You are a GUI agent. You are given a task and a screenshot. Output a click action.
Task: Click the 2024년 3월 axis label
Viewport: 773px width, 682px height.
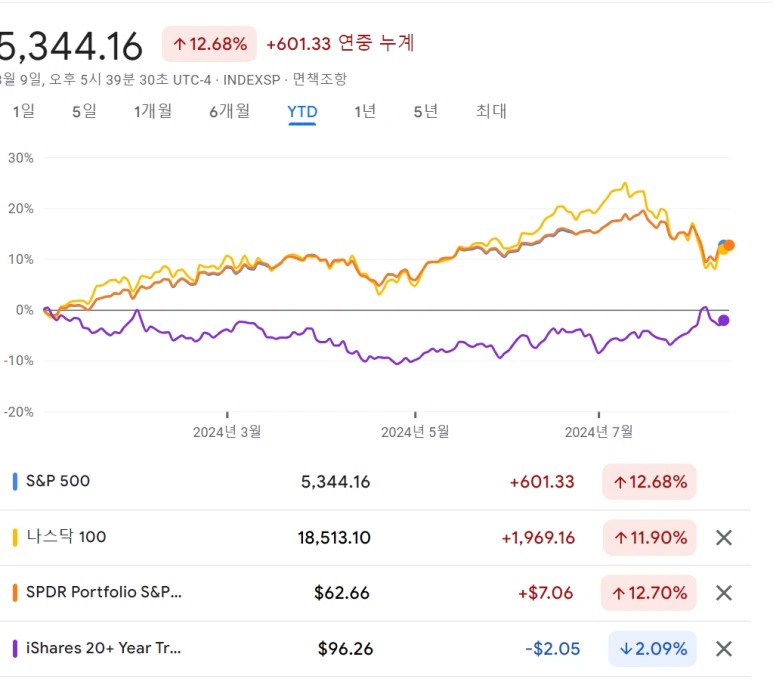pos(227,432)
